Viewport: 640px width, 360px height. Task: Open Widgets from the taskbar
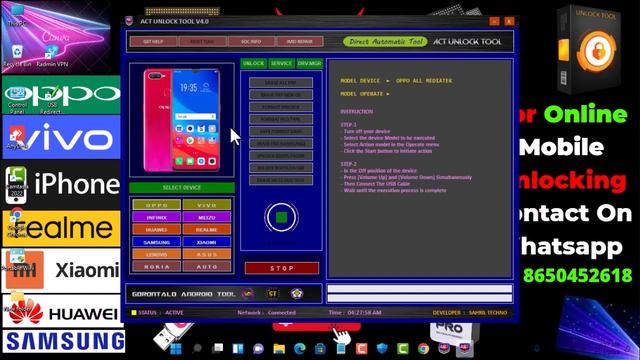click(x=238, y=349)
